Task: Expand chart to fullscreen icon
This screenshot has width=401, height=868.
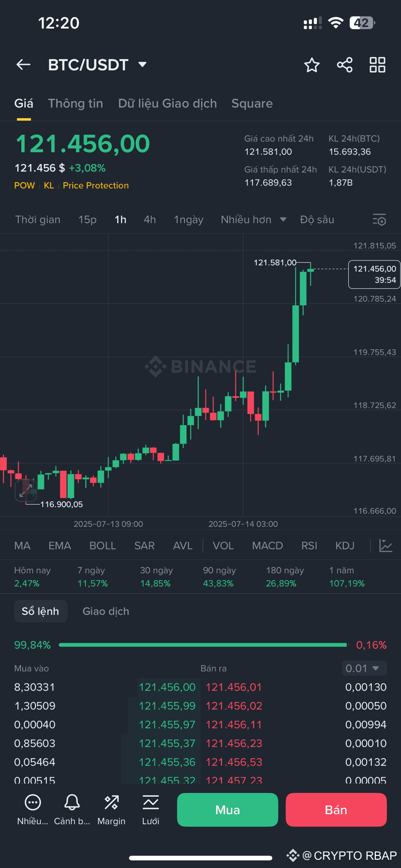Action: pyautogui.click(x=25, y=491)
